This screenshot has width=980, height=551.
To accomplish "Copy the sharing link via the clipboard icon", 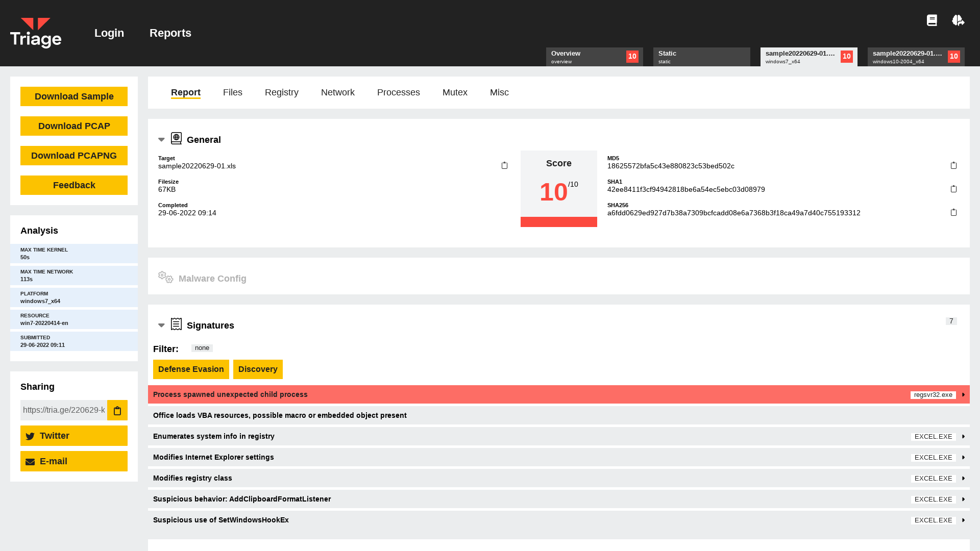I will 117,410.
